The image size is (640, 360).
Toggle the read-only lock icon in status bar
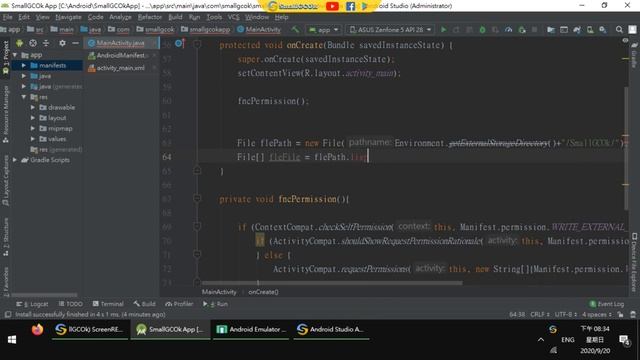(x=620, y=314)
